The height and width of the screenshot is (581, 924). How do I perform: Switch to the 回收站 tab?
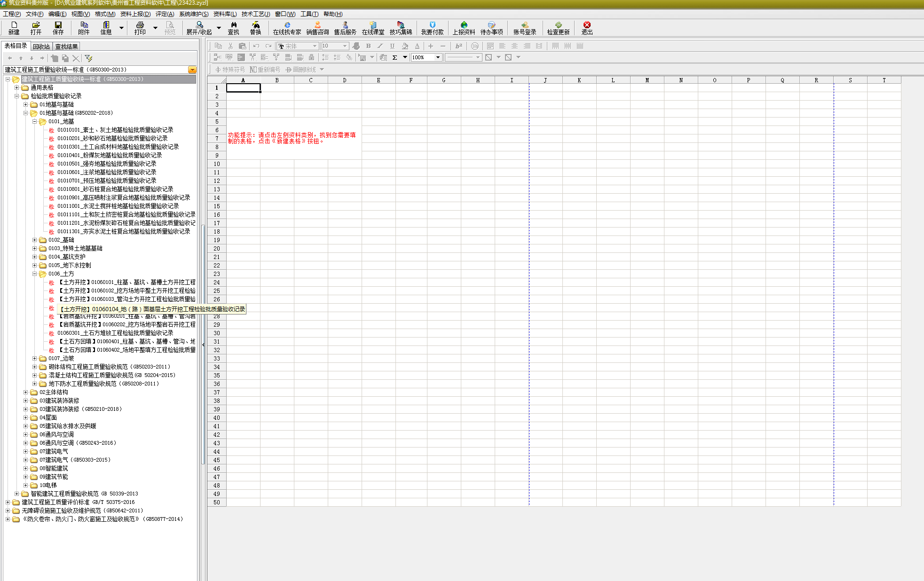[41, 47]
